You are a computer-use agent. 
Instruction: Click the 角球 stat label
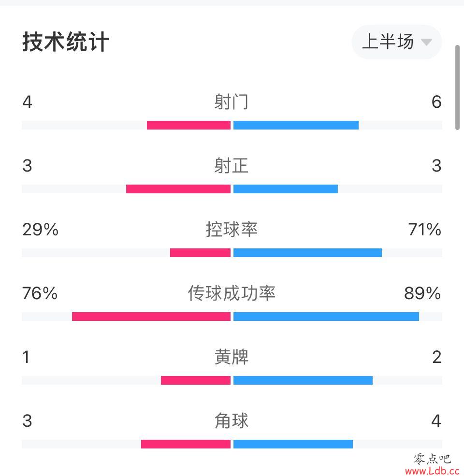[x=232, y=421]
